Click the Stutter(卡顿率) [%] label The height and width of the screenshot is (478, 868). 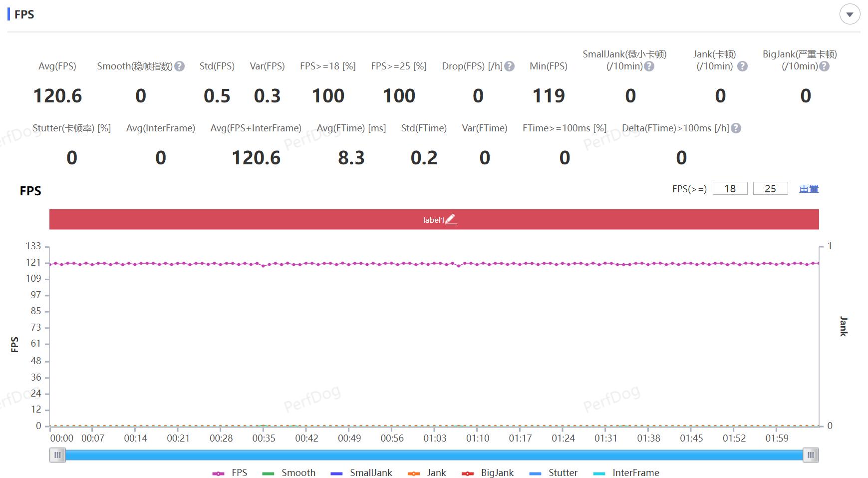(72, 128)
